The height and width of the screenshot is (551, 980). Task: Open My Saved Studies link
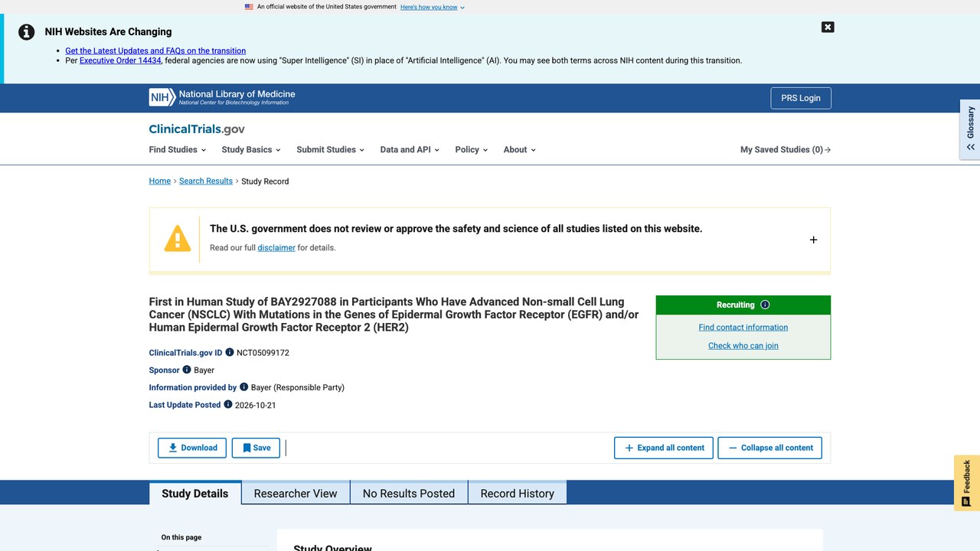(786, 150)
